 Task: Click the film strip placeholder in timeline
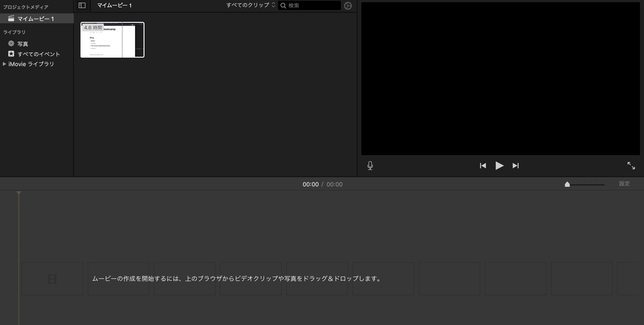[52, 279]
